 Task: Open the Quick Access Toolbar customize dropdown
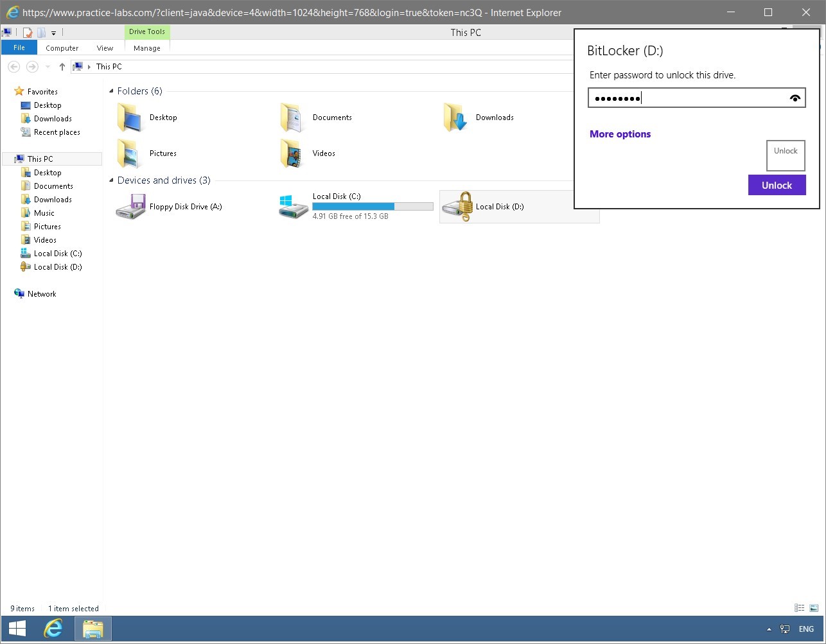click(x=53, y=32)
